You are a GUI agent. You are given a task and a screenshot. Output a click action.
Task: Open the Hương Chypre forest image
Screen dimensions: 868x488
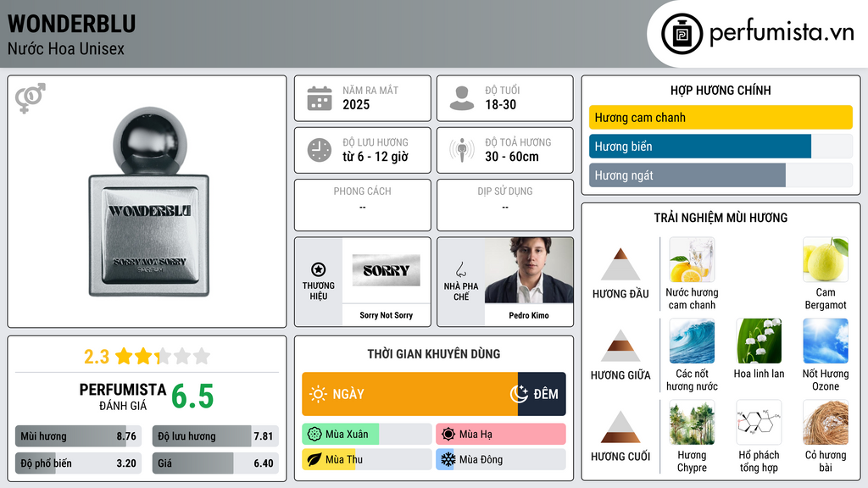click(x=692, y=423)
